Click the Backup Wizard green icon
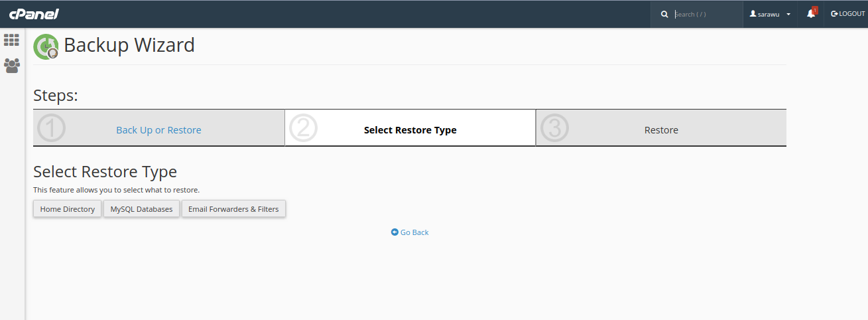 tap(46, 46)
